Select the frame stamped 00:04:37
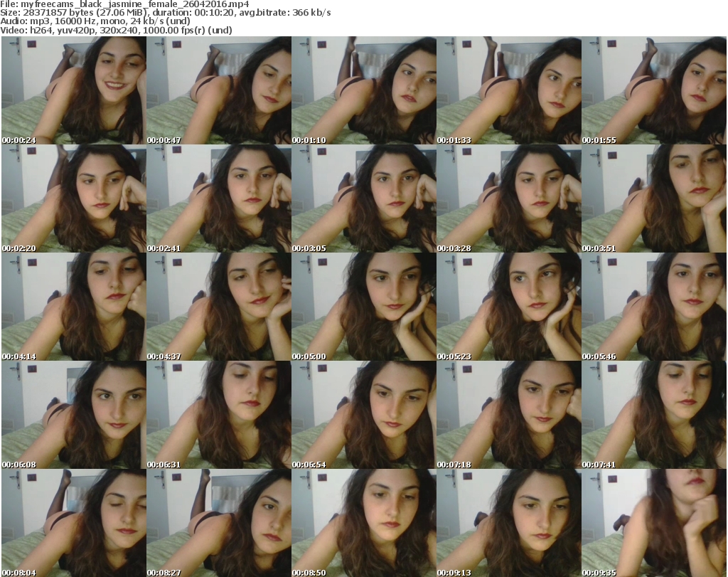This screenshot has height=577, width=728. [219, 307]
